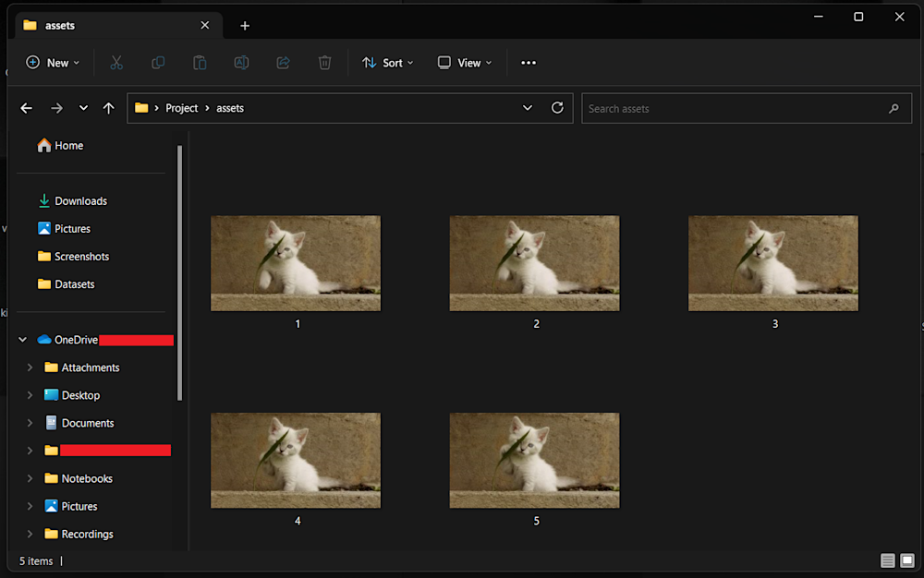Open the Sort options menu
The image size is (924, 578).
388,63
